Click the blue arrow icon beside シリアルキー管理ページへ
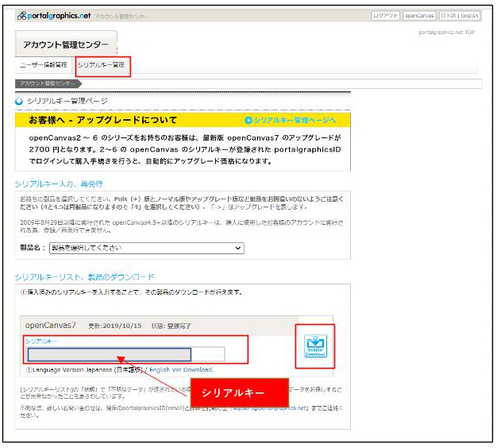 click(248, 120)
